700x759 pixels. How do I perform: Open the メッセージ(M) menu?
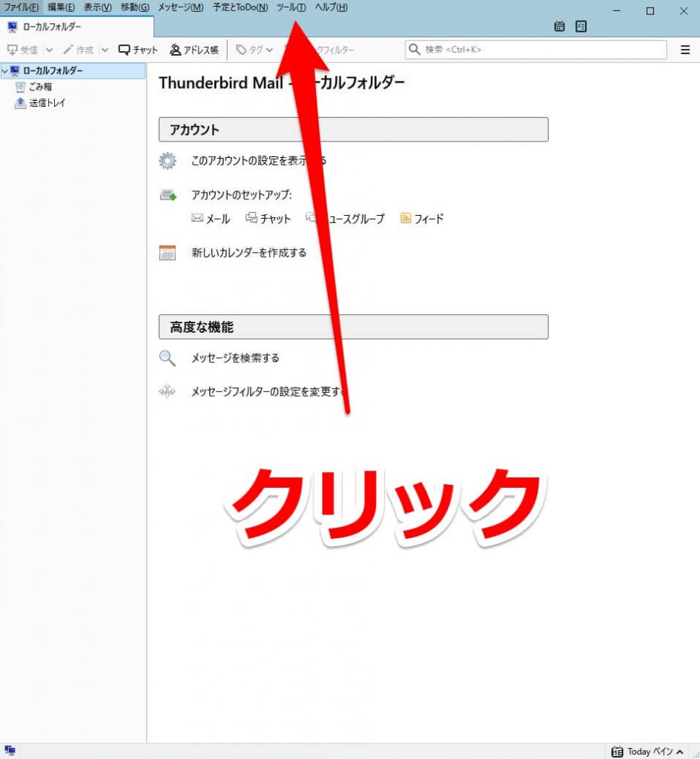(181, 7)
